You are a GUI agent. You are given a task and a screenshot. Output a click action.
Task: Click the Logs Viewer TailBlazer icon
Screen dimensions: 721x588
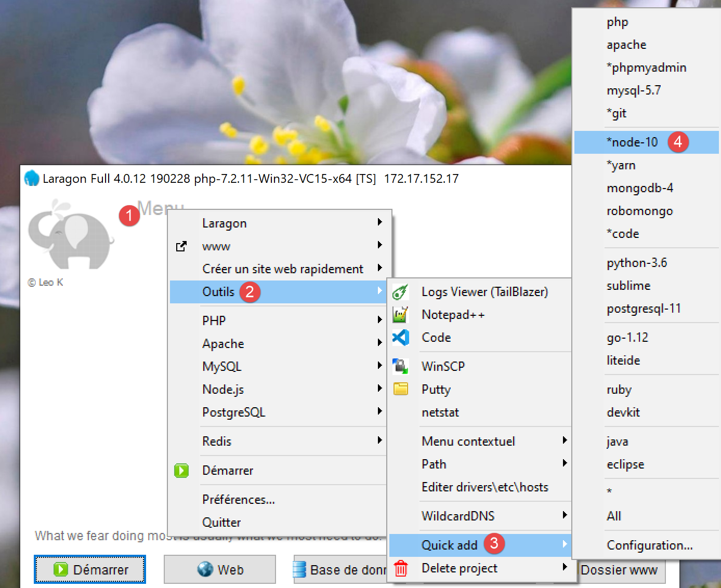coord(400,292)
